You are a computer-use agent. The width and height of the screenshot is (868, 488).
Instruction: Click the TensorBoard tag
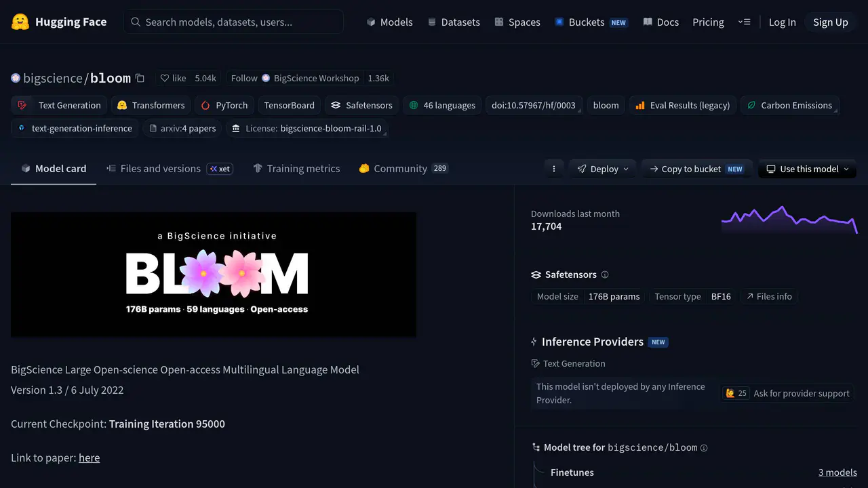pyautogui.click(x=289, y=105)
